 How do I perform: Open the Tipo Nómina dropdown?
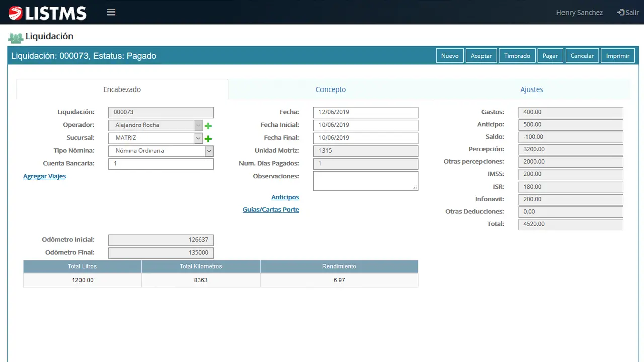coord(209,151)
